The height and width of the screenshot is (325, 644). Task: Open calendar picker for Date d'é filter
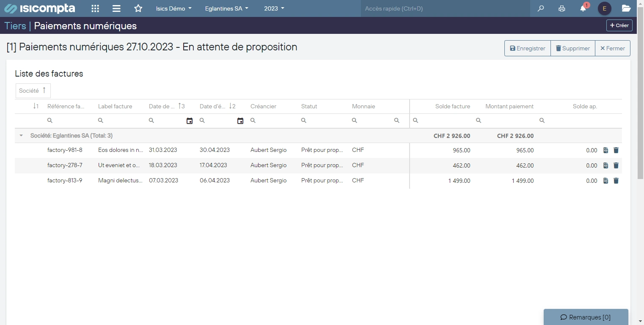coord(240,121)
